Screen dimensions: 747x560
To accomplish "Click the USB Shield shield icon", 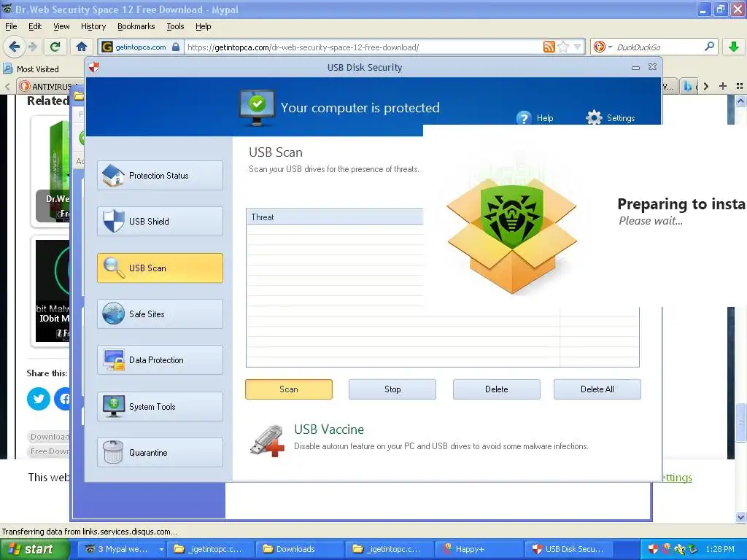I will 113,222.
